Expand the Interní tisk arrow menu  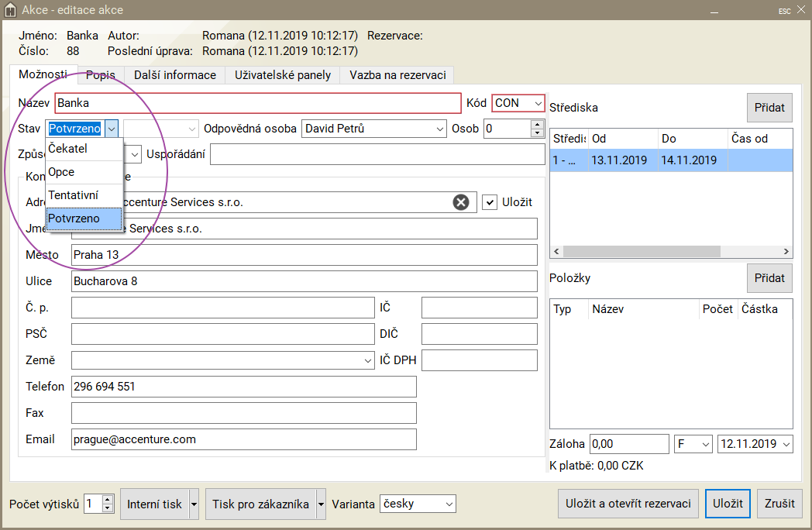point(194,504)
